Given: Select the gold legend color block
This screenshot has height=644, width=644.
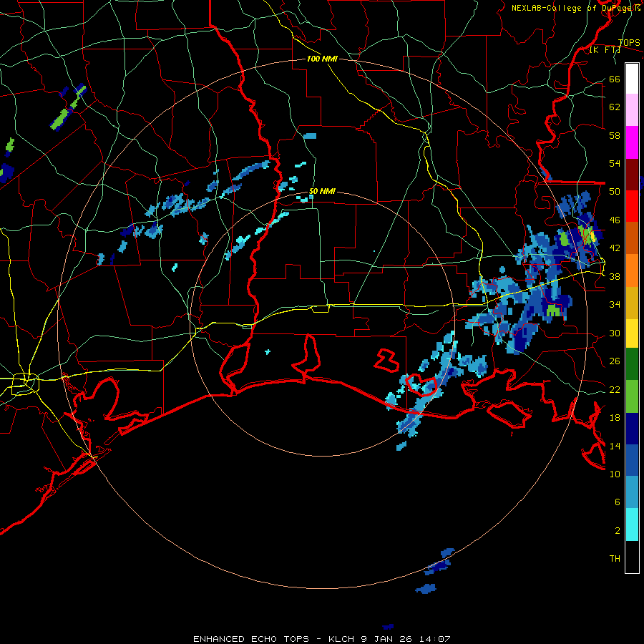Looking at the screenshot, I should pos(632,303).
